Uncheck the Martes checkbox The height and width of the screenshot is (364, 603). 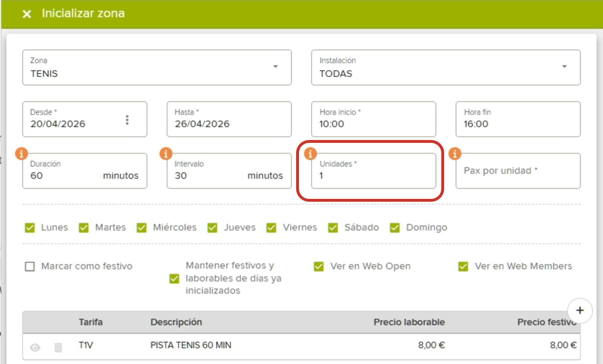(84, 228)
